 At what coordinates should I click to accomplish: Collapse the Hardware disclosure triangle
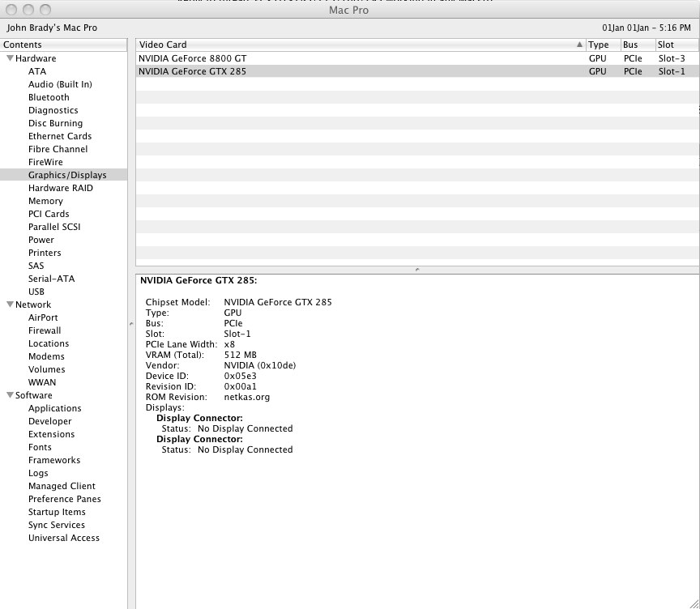point(10,58)
